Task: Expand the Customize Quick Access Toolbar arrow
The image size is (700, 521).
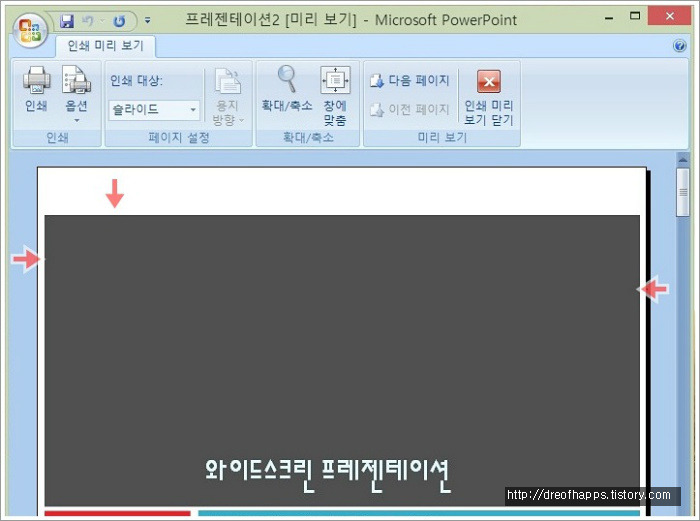Action: coord(148,21)
